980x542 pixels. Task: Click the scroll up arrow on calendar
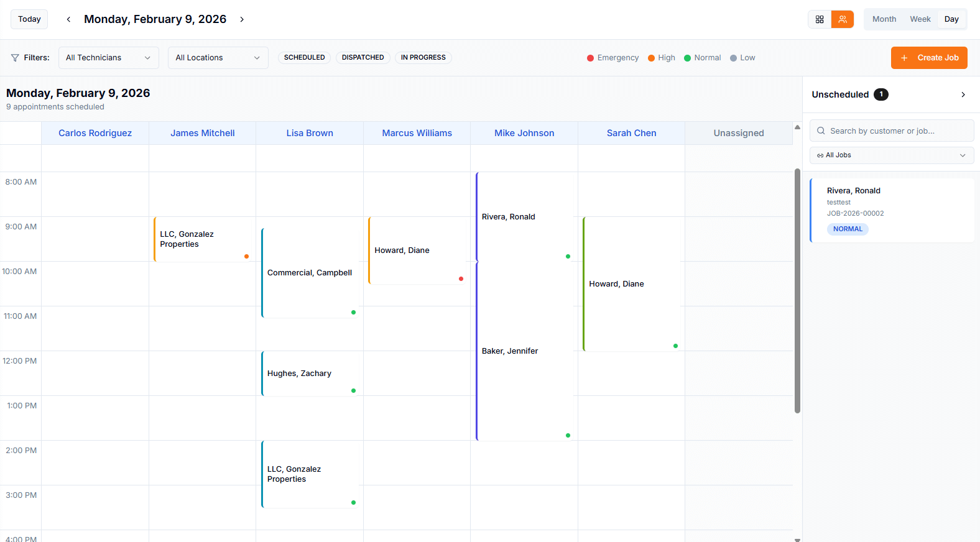797,127
